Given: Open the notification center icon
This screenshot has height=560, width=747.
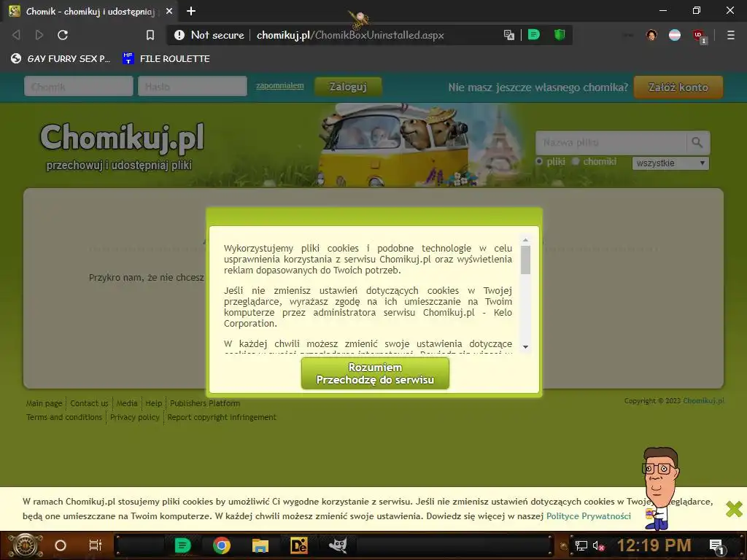Looking at the screenshot, I should click(x=717, y=547).
